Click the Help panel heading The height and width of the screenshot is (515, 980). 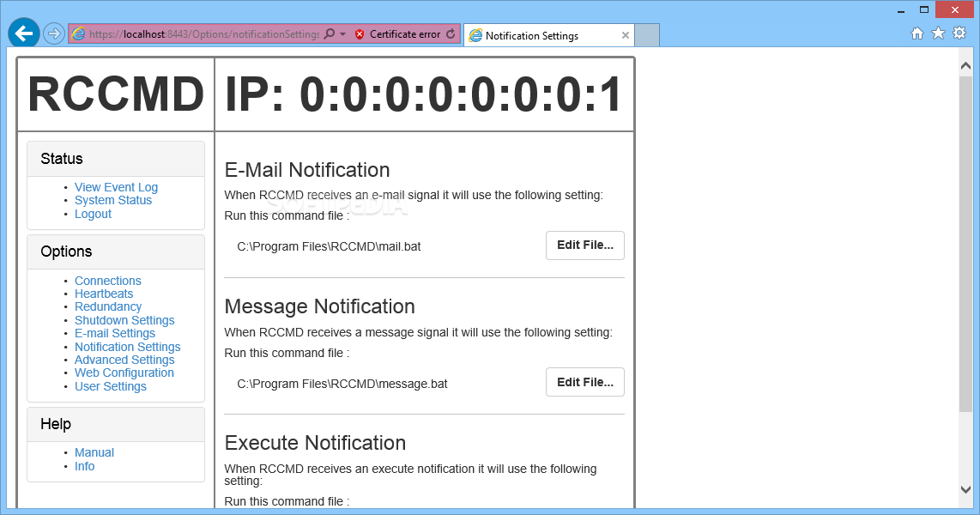pos(56,424)
